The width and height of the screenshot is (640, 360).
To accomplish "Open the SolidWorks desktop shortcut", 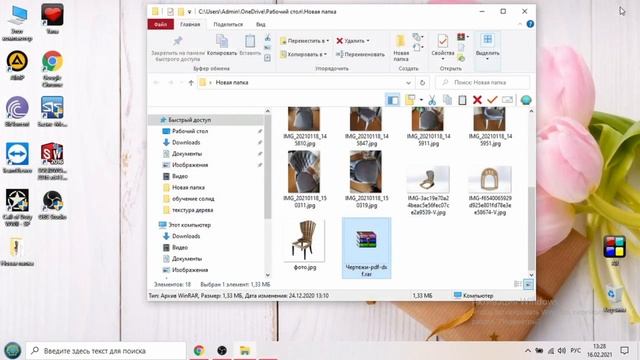I will (52, 161).
